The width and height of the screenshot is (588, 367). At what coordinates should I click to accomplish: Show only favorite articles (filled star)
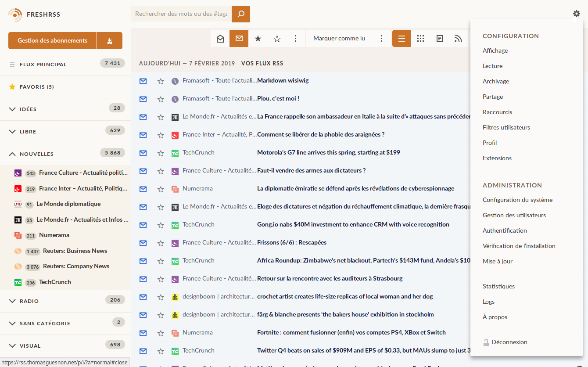258,38
